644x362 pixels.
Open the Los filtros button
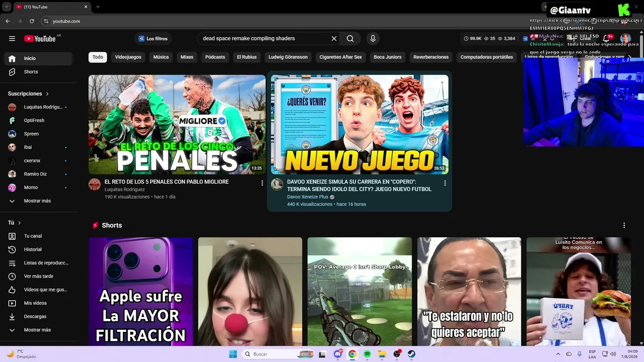(x=153, y=39)
